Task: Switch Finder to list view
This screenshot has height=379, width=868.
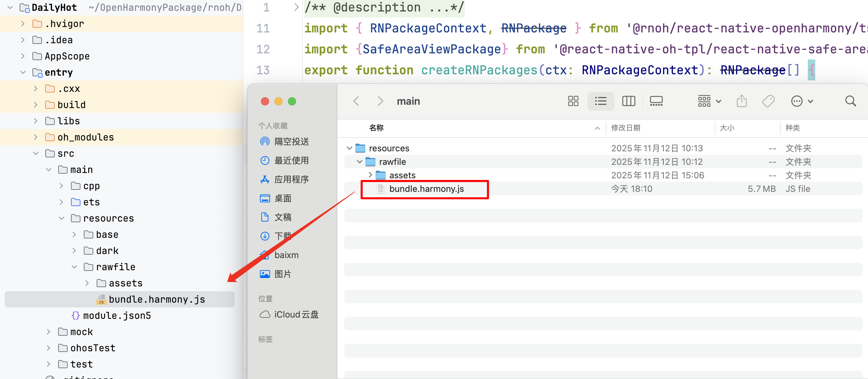Action: [x=601, y=101]
